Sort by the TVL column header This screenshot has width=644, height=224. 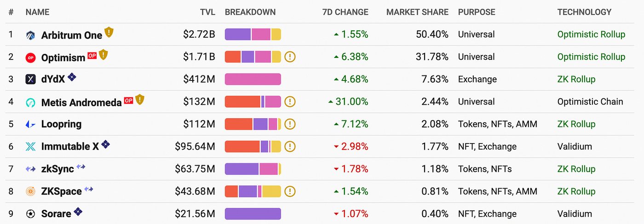(207, 12)
